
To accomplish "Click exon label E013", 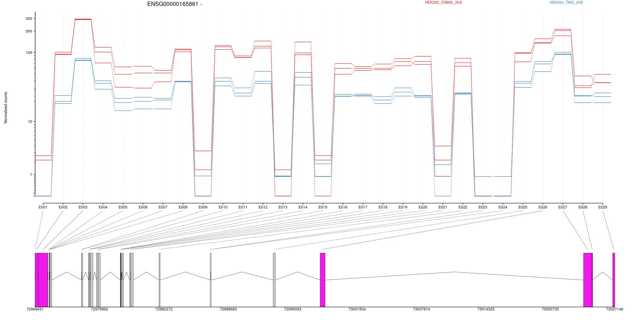I will tap(283, 207).
